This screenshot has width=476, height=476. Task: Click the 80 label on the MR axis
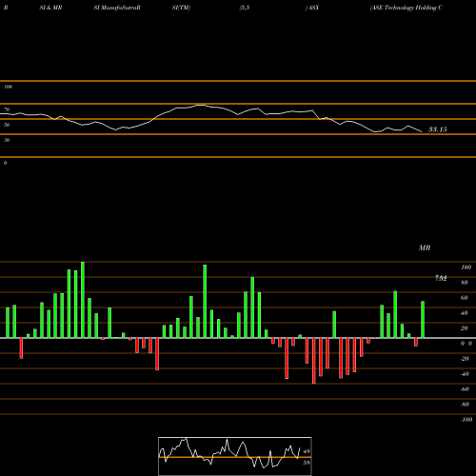click(465, 283)
